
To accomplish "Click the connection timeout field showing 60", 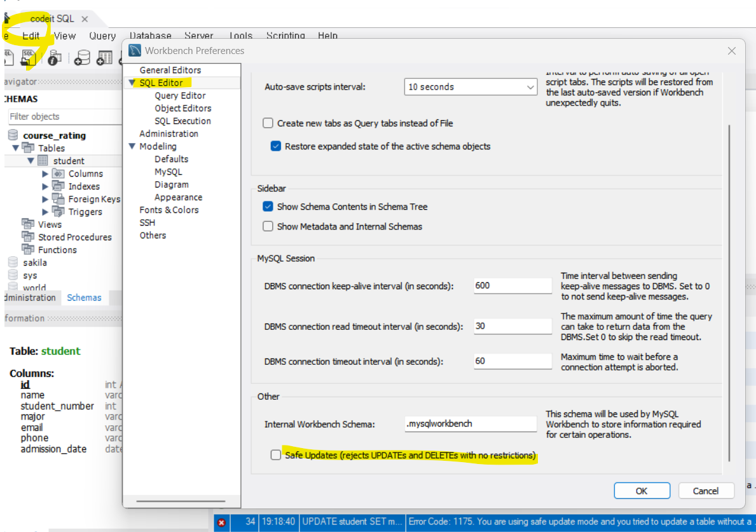I will click(512, 361).
